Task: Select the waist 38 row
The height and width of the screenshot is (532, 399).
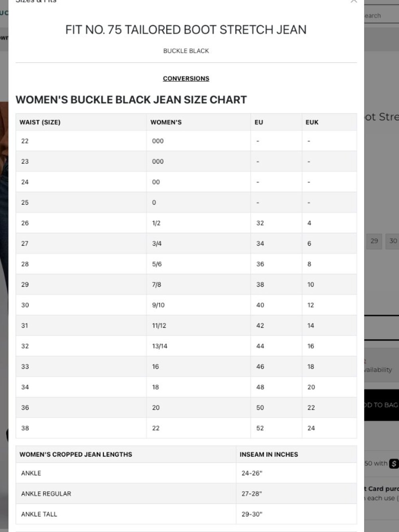Action: (x=186, y=428)
